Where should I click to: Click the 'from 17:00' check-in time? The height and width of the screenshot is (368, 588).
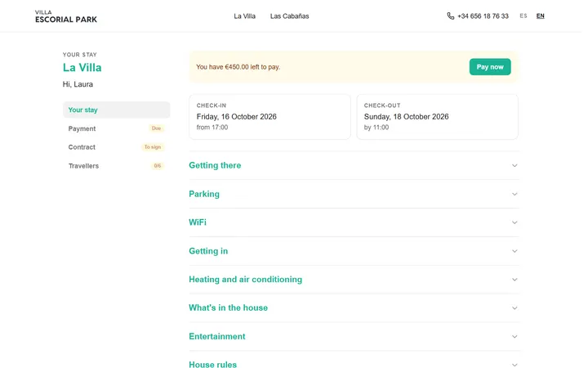212,128
